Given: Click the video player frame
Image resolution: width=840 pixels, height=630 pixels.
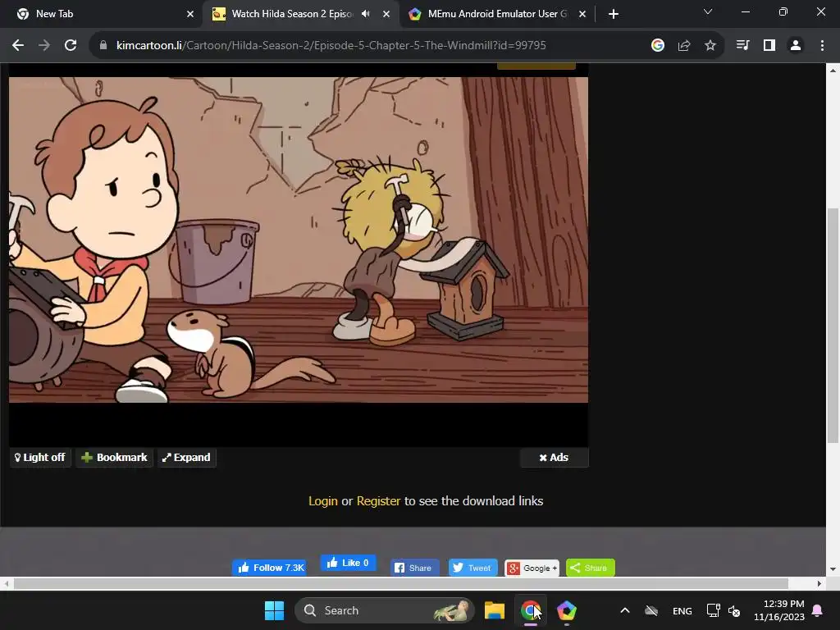Looking at the screenshot, I should (299, 240).
